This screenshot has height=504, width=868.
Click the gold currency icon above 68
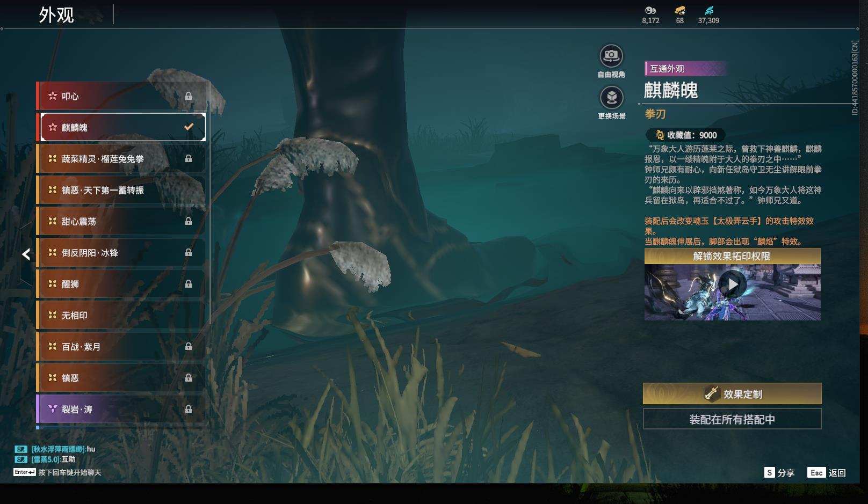[680, 10]
